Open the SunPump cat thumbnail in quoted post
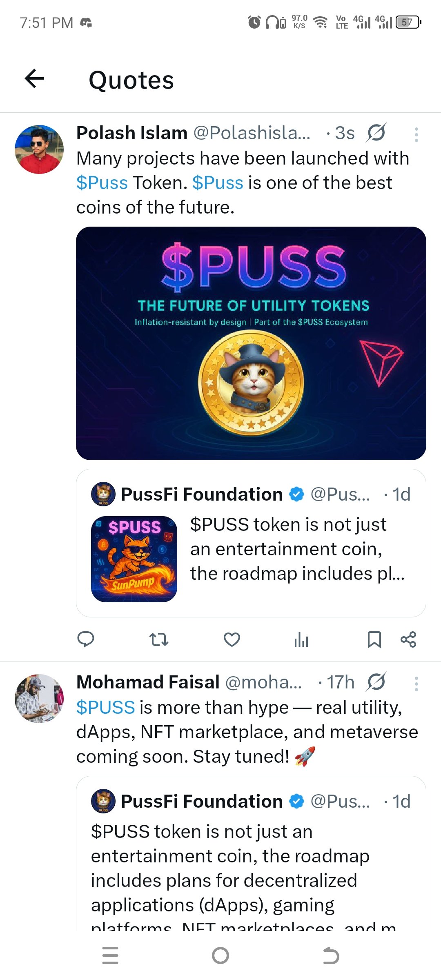Viewport: 441px width, 980px height. [134, 559]
